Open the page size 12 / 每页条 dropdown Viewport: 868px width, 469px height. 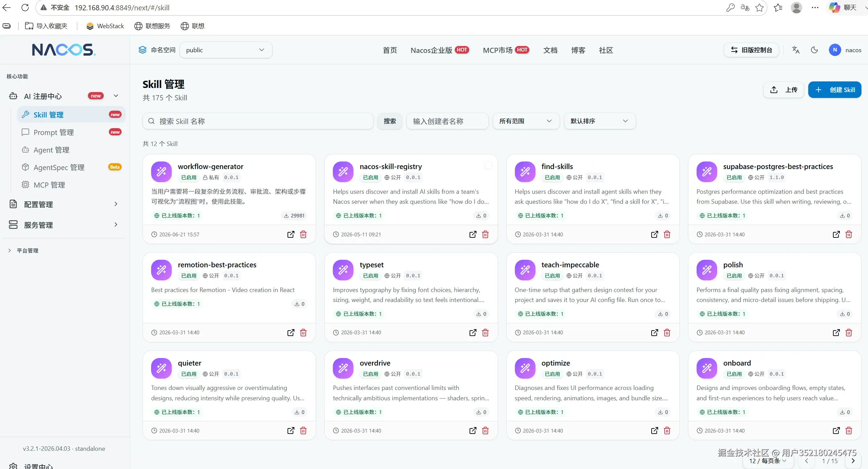point(768,461)
